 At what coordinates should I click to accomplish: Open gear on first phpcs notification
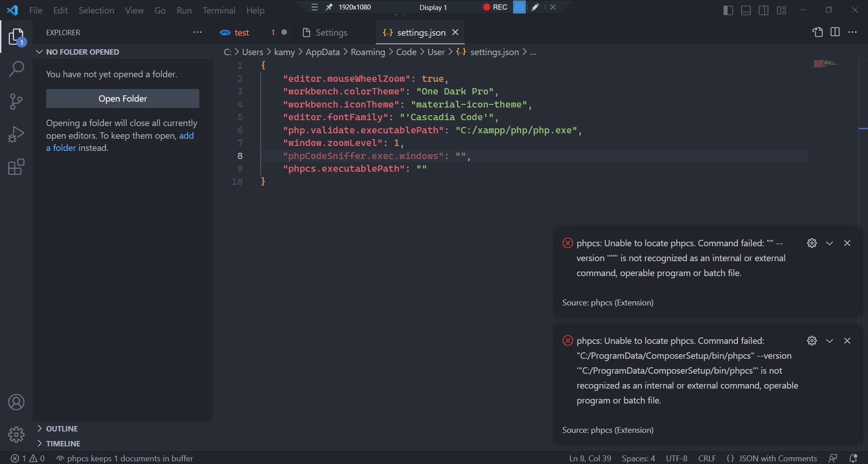tap(812, 243)
